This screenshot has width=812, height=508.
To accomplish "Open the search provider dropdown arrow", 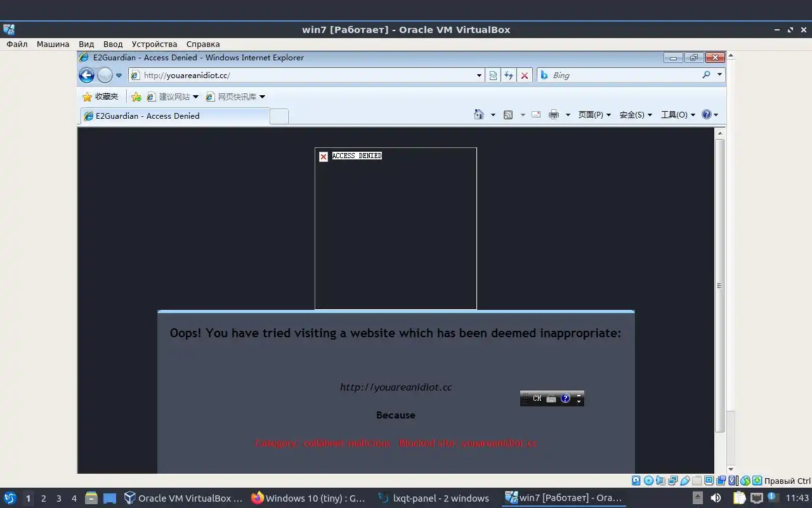I will point(719,75).
